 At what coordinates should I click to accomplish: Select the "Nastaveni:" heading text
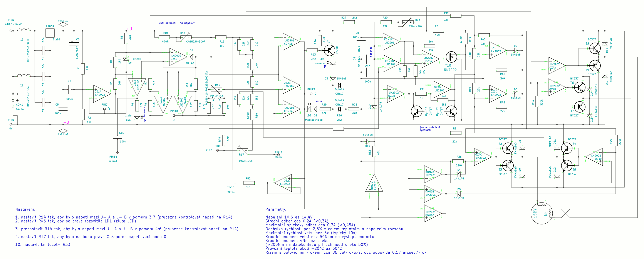(x=25, y=209)
